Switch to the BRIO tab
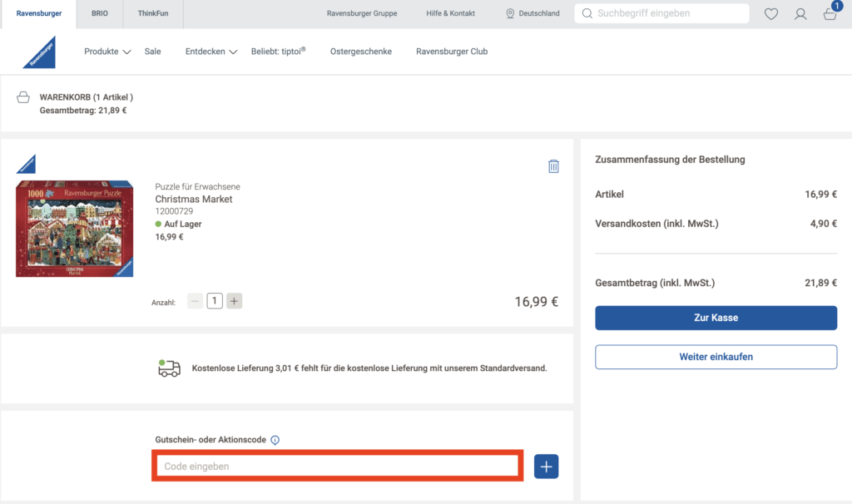 coord(100,14)
